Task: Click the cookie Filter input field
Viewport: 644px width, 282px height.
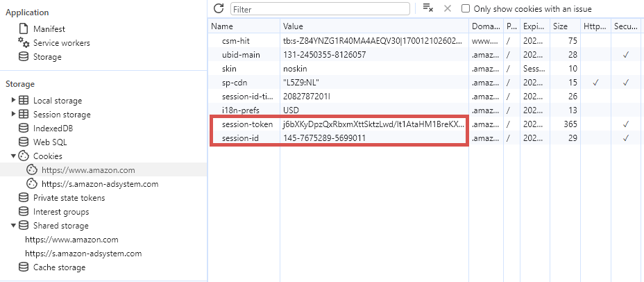Action: [319, 9]
